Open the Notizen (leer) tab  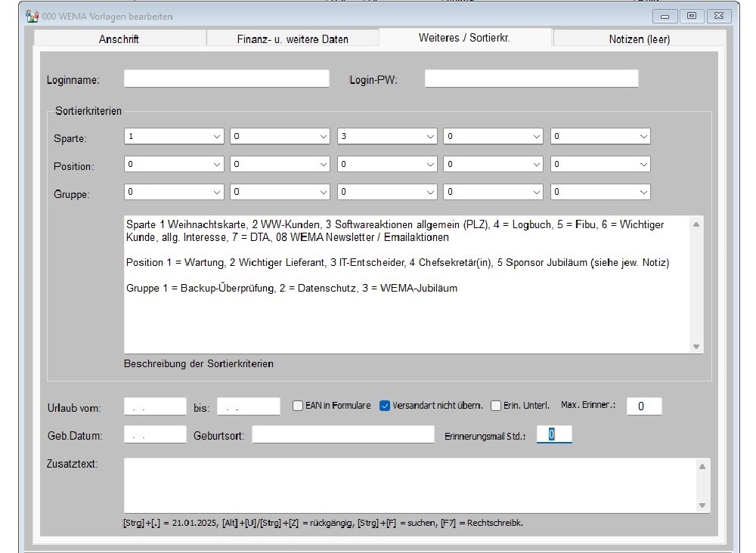tap(640, 39)
